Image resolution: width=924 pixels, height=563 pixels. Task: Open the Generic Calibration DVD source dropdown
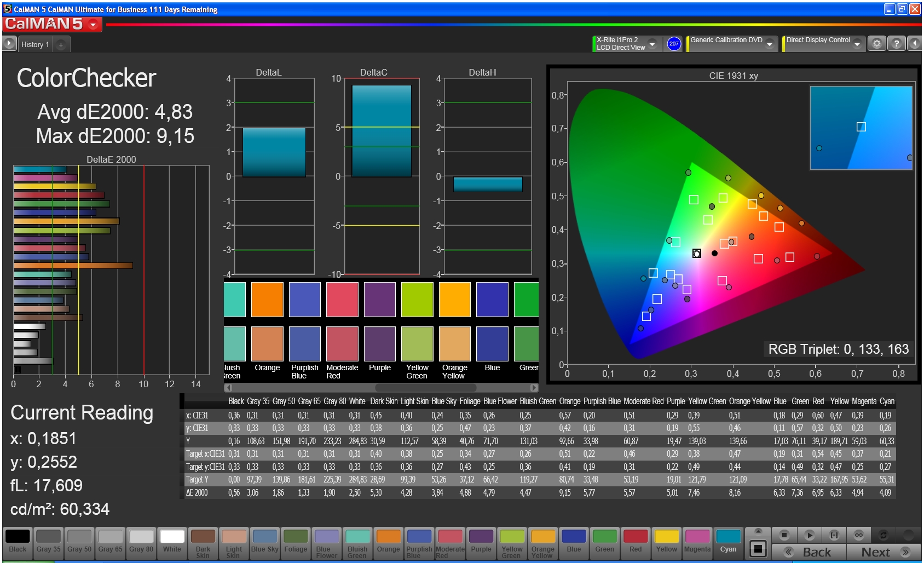click(770, 44)
